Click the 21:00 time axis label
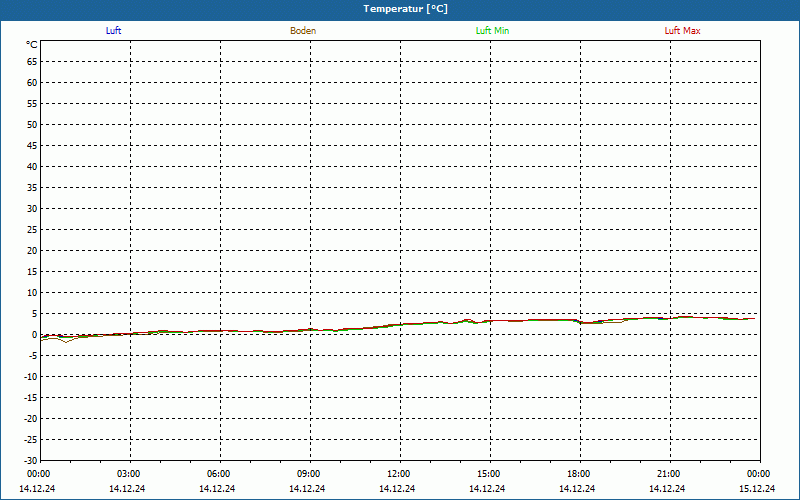The width and height of the screenshot is (800, 500). pyautogui.click(x=669, y=474)
